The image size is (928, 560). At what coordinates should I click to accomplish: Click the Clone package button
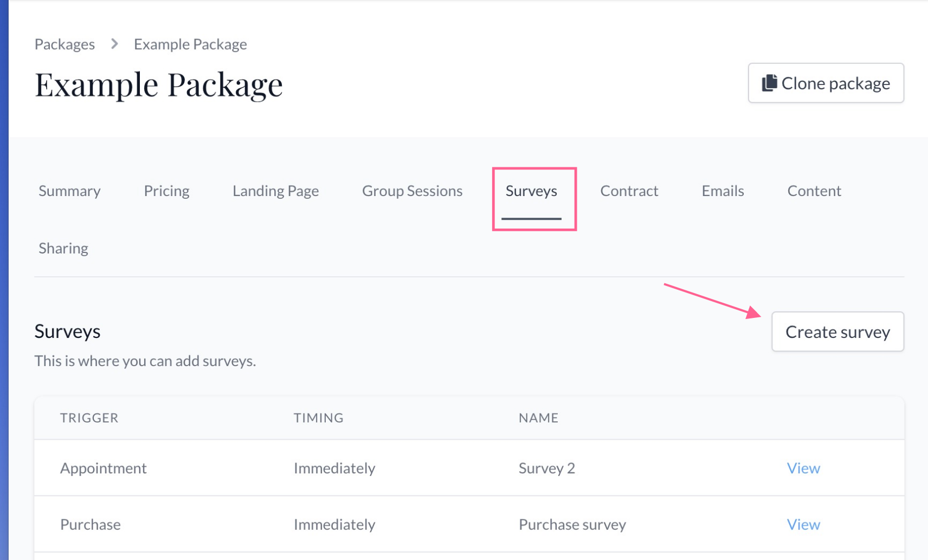[826, 83]
